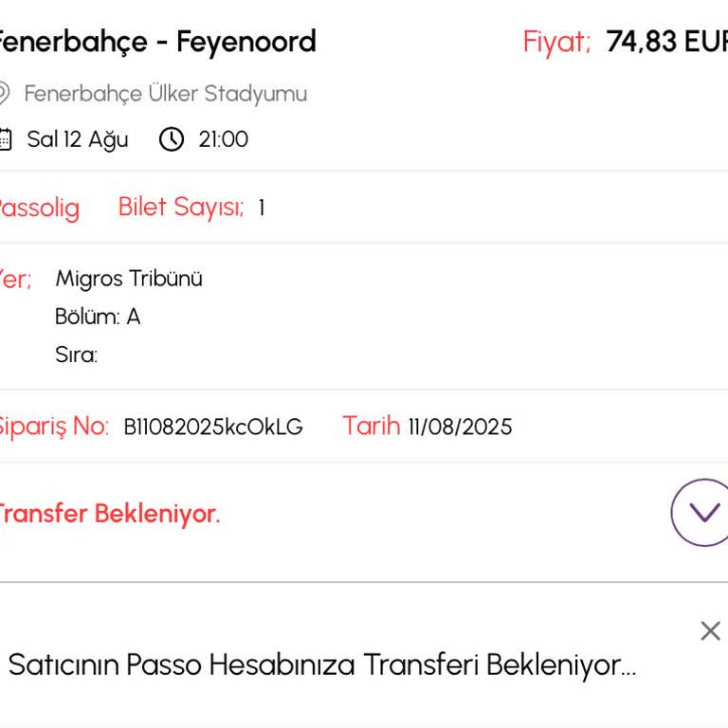
Task: Click the Sal 12 Ağu match date
Action: [78, 139]
